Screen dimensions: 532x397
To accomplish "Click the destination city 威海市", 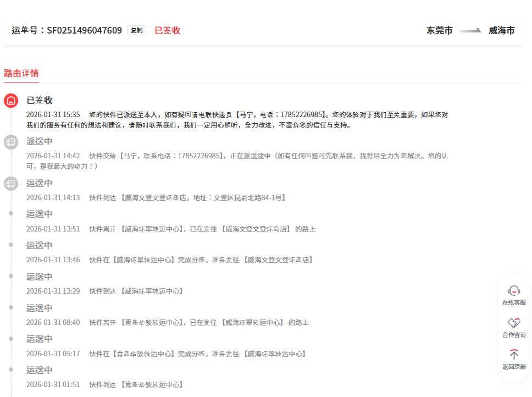I will pyautogui.click(x=501, y=31).
